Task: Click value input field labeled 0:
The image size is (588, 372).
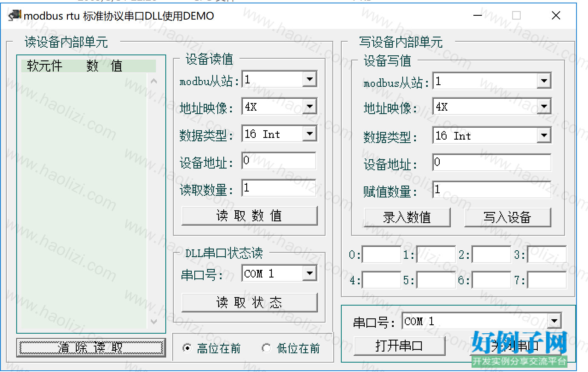Action: (x=381, y=255)
